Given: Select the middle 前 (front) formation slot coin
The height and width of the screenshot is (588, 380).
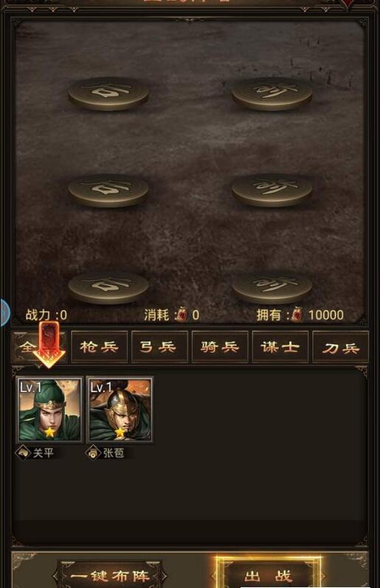Looking at the screenshot, I should [x=272, y=191].
